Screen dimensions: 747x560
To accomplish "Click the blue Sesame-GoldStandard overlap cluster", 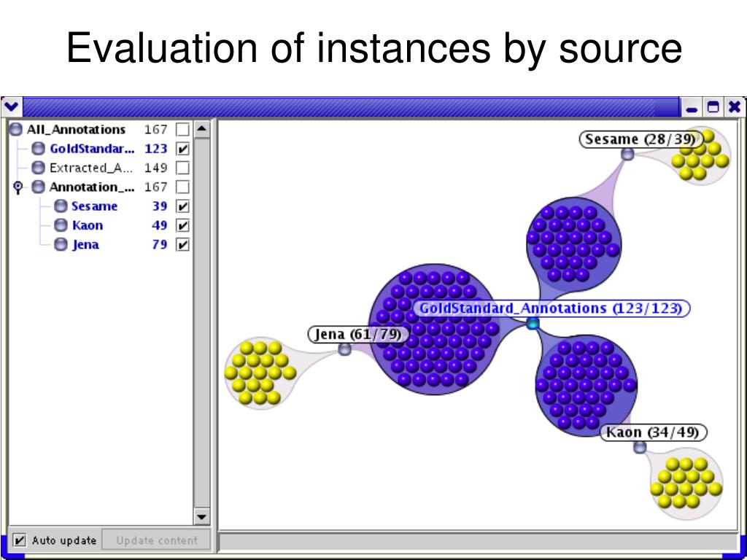I will (573, 244).
